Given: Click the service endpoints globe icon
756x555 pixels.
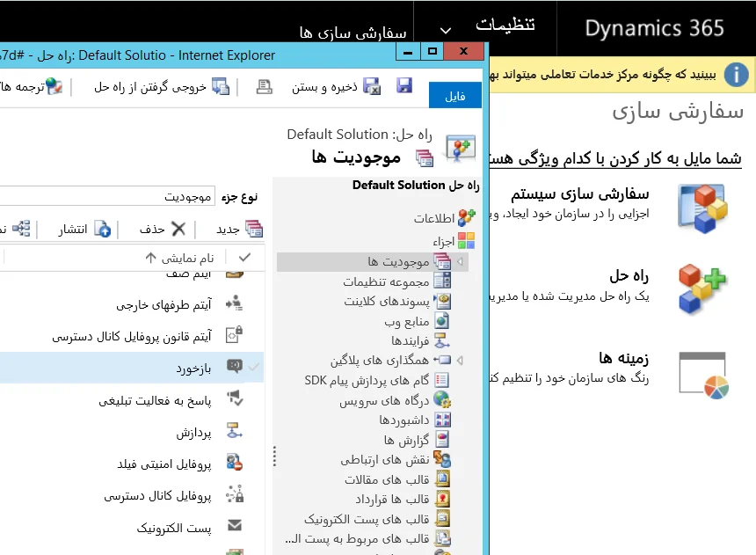Looking at the screenshot, I should pos(442,399).
